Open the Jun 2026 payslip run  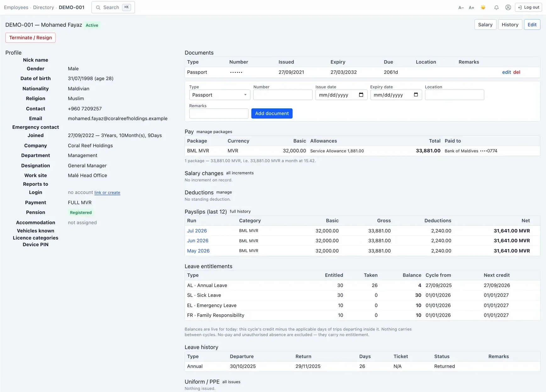coord(197,241)
